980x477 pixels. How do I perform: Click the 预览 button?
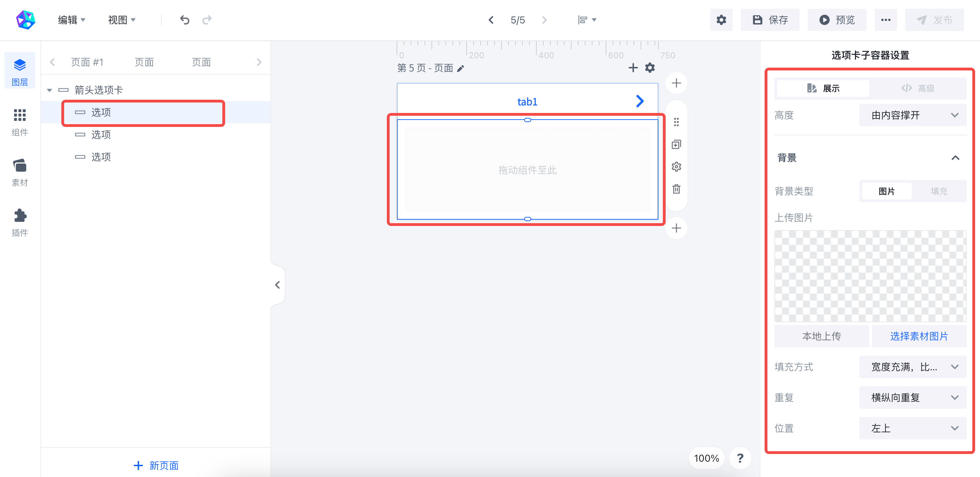(x=836, y=20)
